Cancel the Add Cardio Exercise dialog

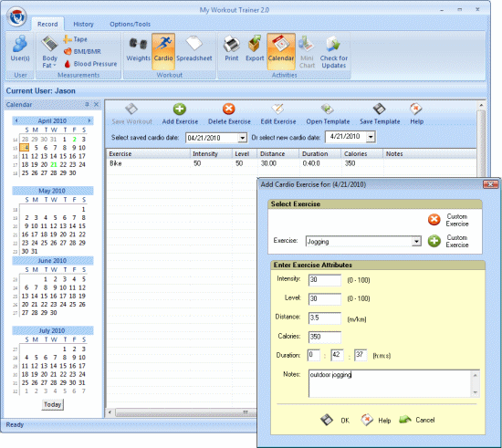click(x=417, y=420)
